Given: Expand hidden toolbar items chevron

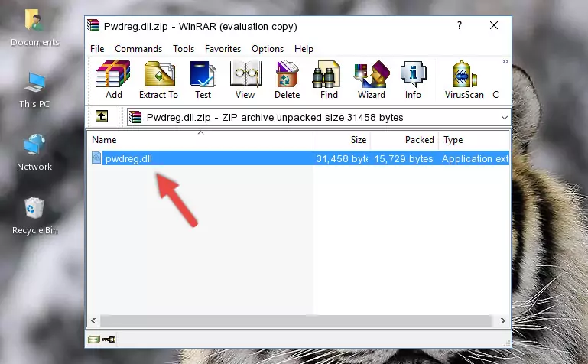Looking at the screenshot, I should pos(505,61).
